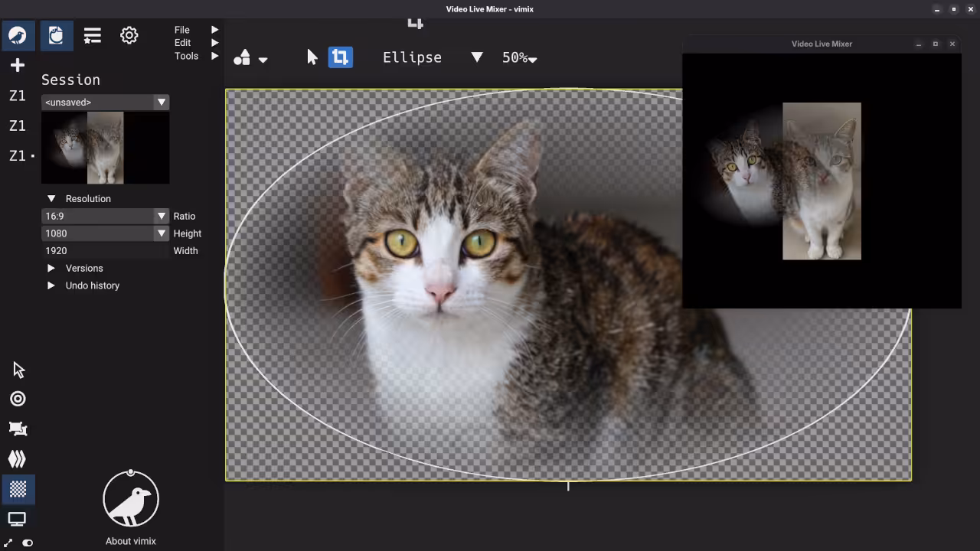Screen dimensions: 980x551
Task: Open the Tools menu
Action: click(x=186, y=56)
